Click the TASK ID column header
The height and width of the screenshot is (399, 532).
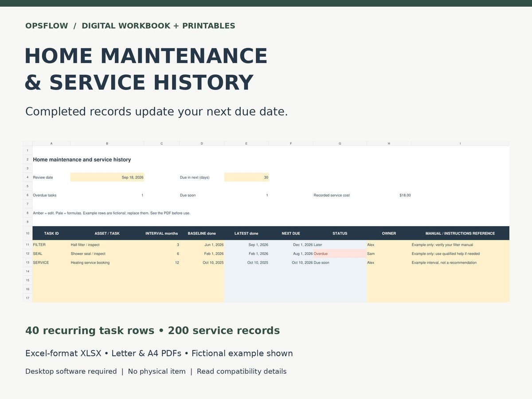(x=51, y=233)
